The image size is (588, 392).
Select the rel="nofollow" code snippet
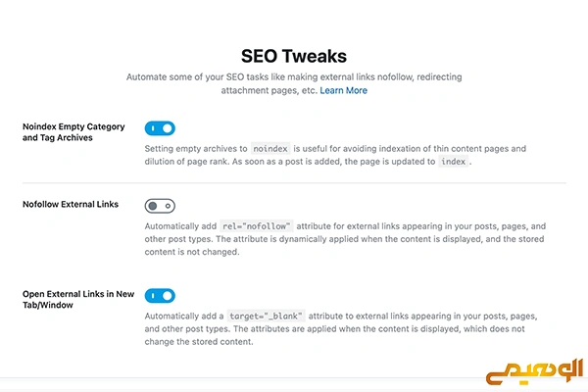(257, 226)
